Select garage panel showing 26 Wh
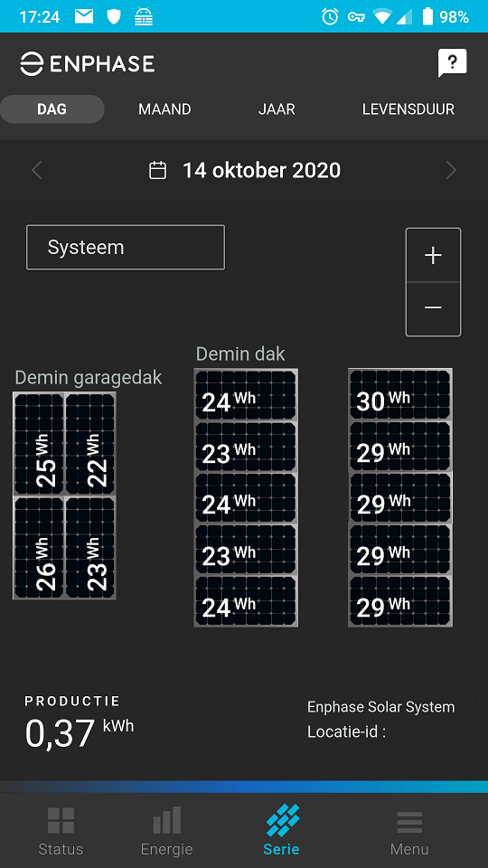 (x=39, y=548)
